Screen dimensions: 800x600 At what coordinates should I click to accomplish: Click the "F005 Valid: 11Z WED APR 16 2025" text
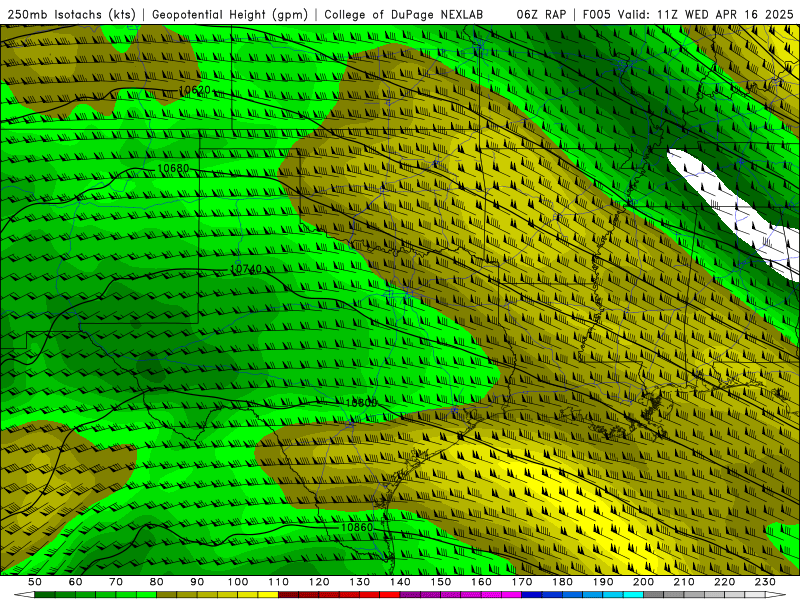[x=688, y=15]
